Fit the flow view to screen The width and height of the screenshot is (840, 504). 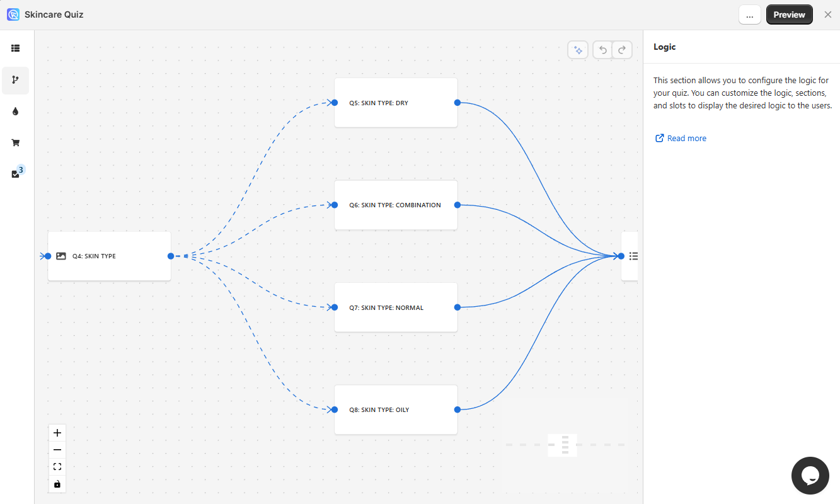point(57,467)
